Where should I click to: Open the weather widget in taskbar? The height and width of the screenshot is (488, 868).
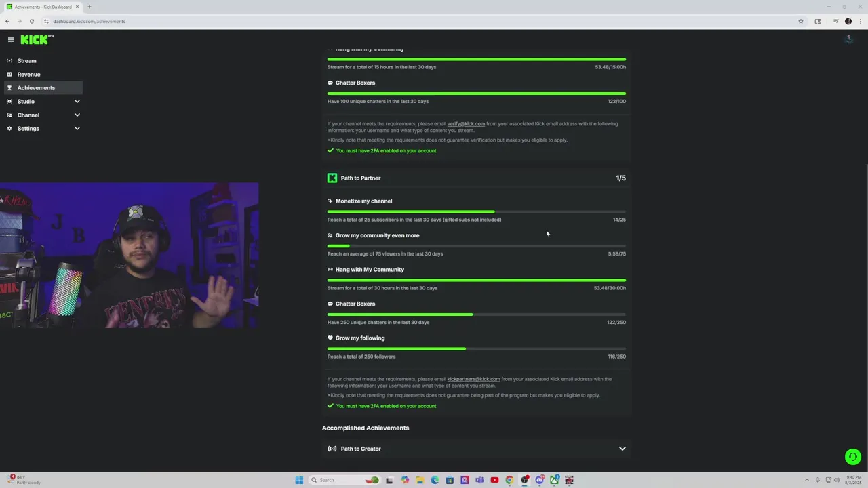point(24,480)
